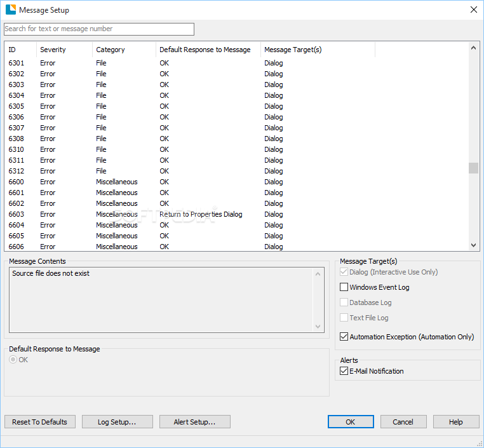The image size is (484, 448).
Task: Select message row 6601
Action: [x=236, y=193]
